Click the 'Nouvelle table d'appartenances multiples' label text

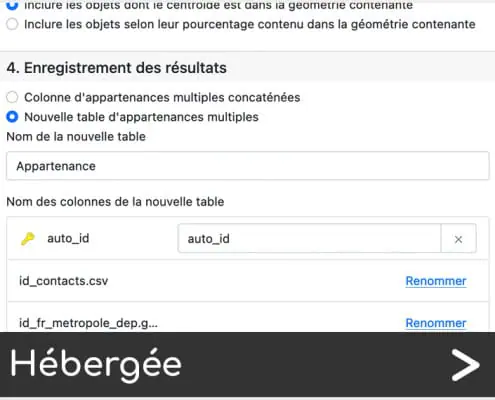[141, 117]
